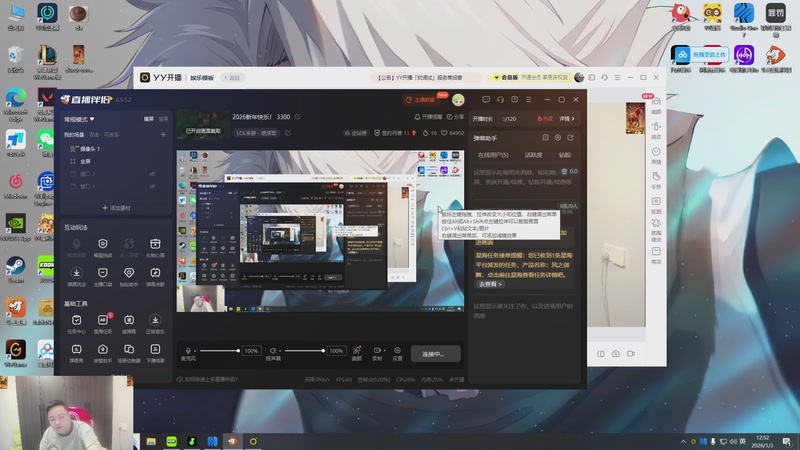This screenshot has width=800, height=450.
Task: Click the headset support icon in title bar
Action: [500, 99]
